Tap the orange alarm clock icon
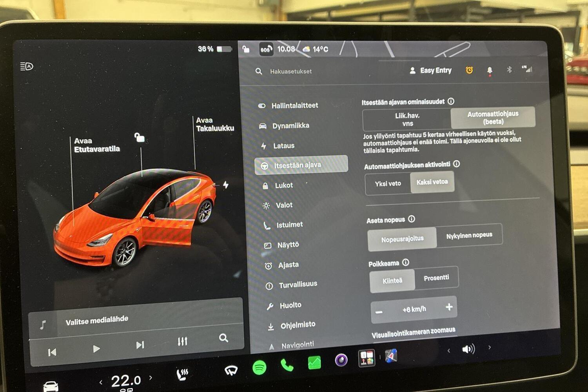This screenshot has width=588, height=392. (469, 70)
